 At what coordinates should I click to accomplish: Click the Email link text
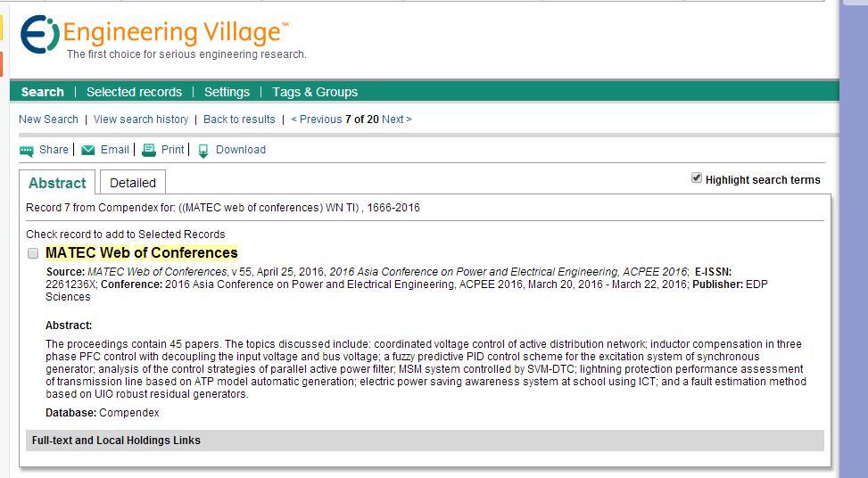tap(114, 150)
